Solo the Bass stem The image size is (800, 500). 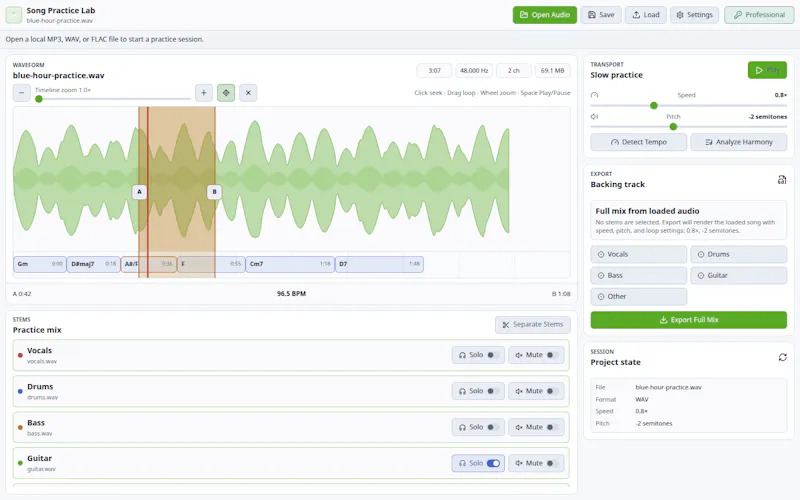tap(478, 428)
